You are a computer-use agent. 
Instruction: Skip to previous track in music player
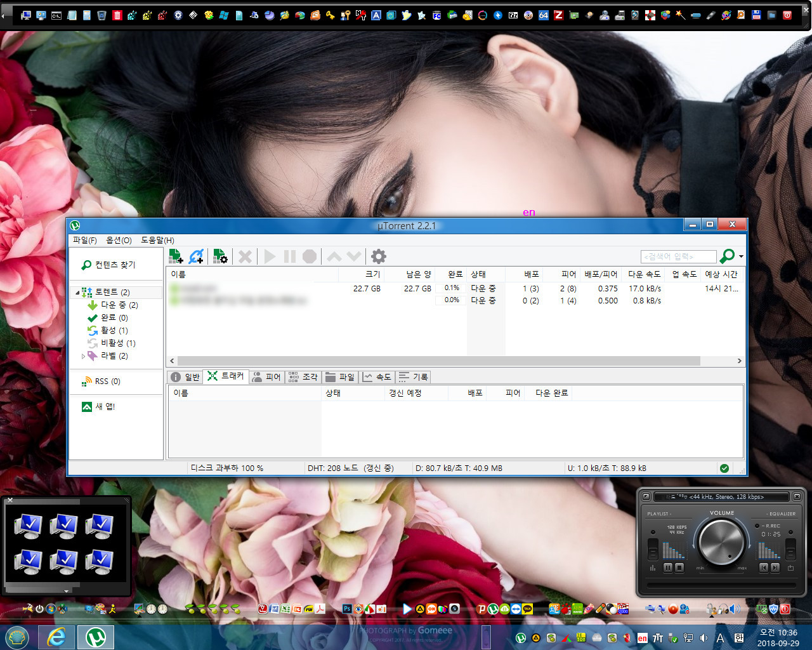(x=764, y=567)
